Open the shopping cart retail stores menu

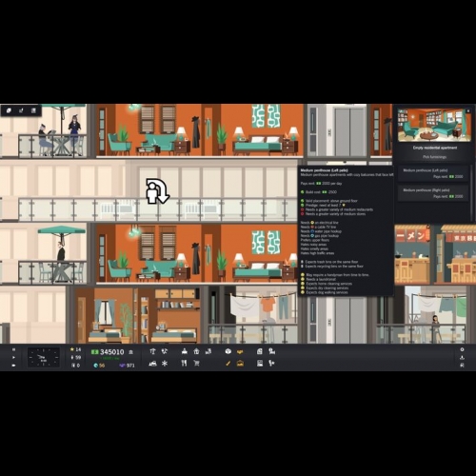pyautogui.click(x=196, y=363)
